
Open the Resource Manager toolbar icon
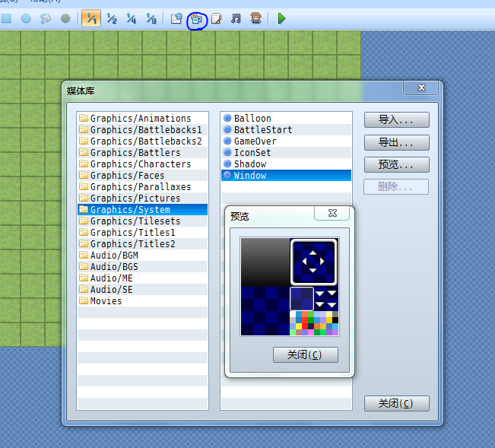[196, 19]
